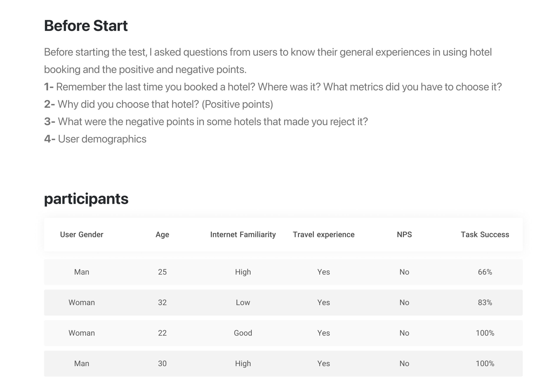
Task: Click the 'participants' heading
Action: (86, 199)
